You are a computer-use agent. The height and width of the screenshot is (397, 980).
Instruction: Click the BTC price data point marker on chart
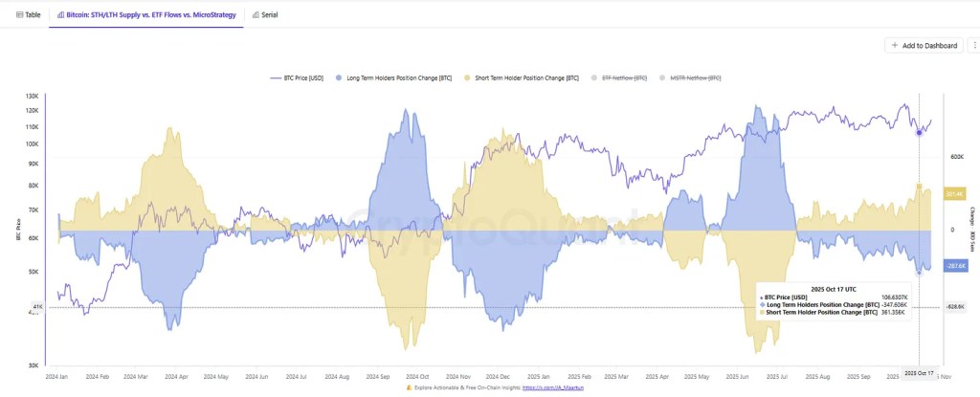point(919,132)
